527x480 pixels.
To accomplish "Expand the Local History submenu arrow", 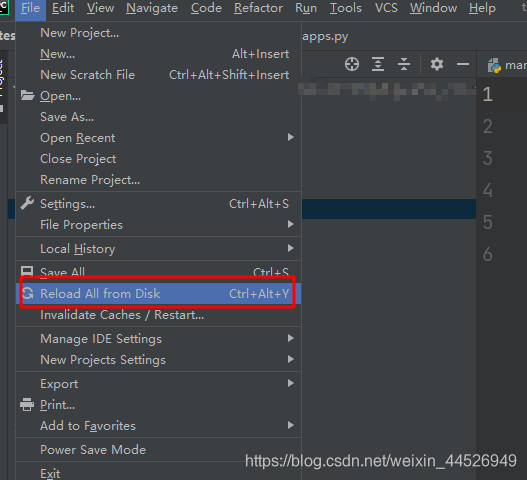I will click(291, 248).
